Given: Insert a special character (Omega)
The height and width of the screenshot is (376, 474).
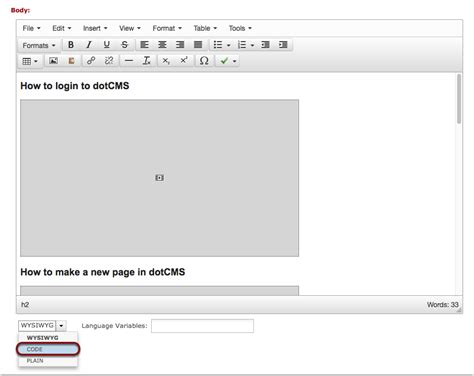Looking at the screenshot, I should point(204,61).
